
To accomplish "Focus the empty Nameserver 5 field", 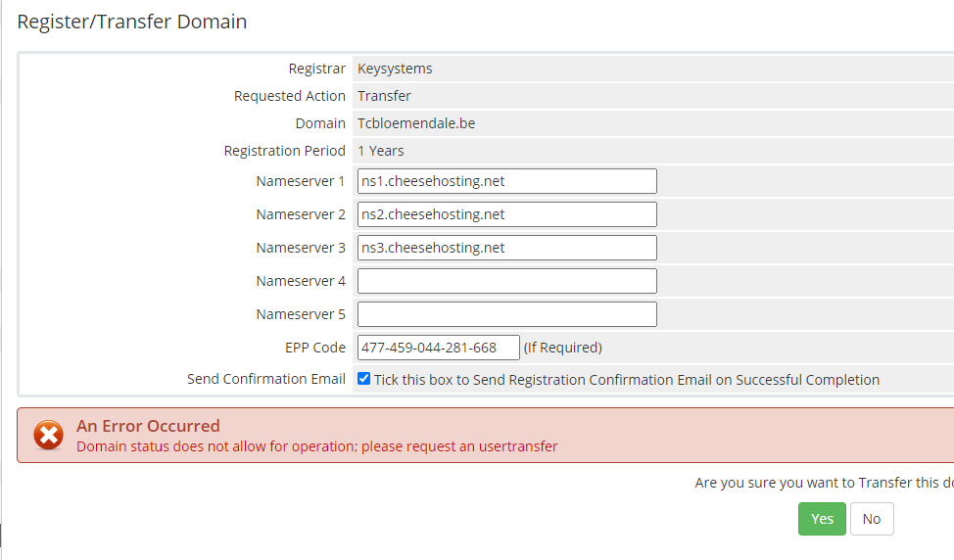I will point(506,314).
